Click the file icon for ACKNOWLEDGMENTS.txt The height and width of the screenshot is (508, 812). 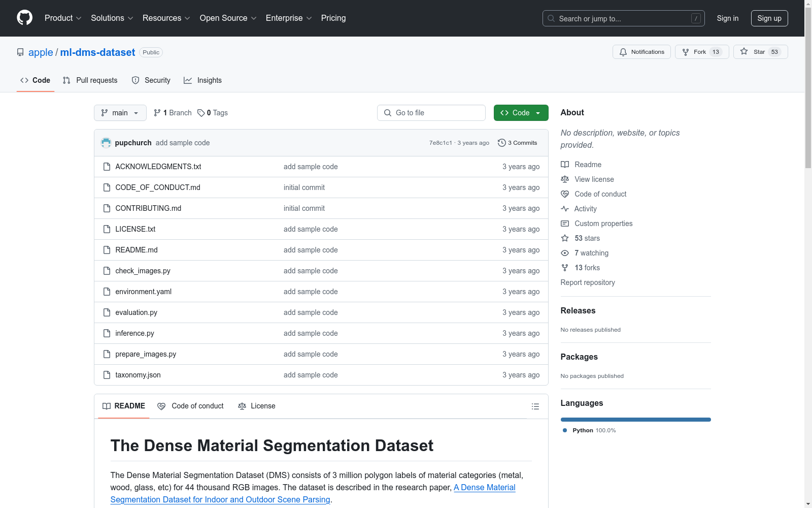(x=107, y=167)
